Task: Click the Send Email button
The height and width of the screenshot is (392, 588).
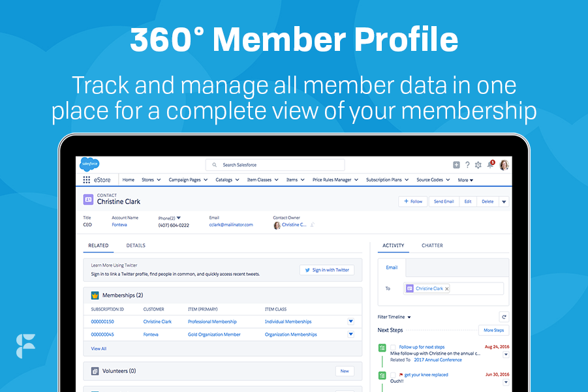Action: pos(444,202)
